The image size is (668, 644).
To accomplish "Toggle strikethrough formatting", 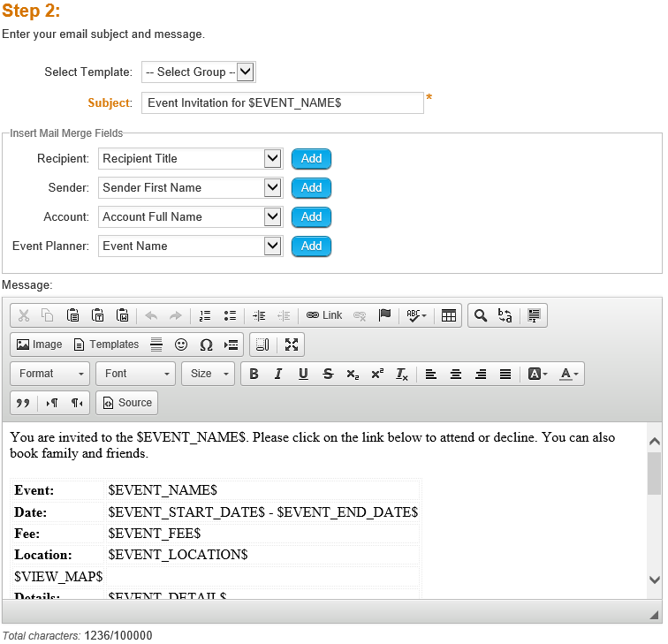I will 328,374.
